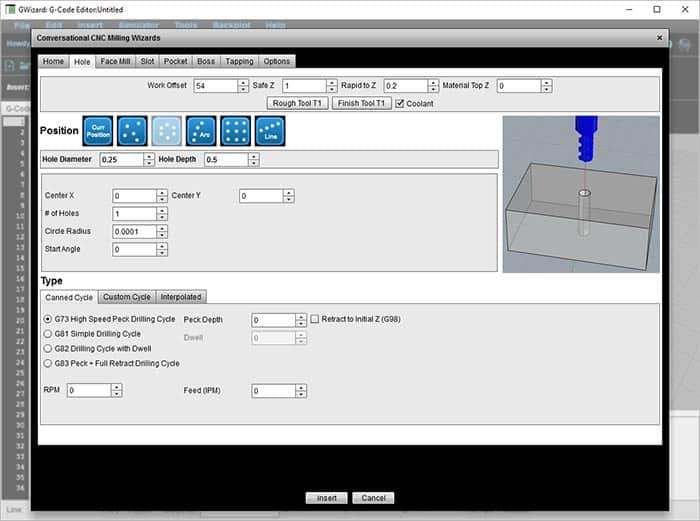Viewport: 700px width, 521px height.
Task: Close the Conversational CNC Milling Wizards dialog
Action: pos(659,38)
